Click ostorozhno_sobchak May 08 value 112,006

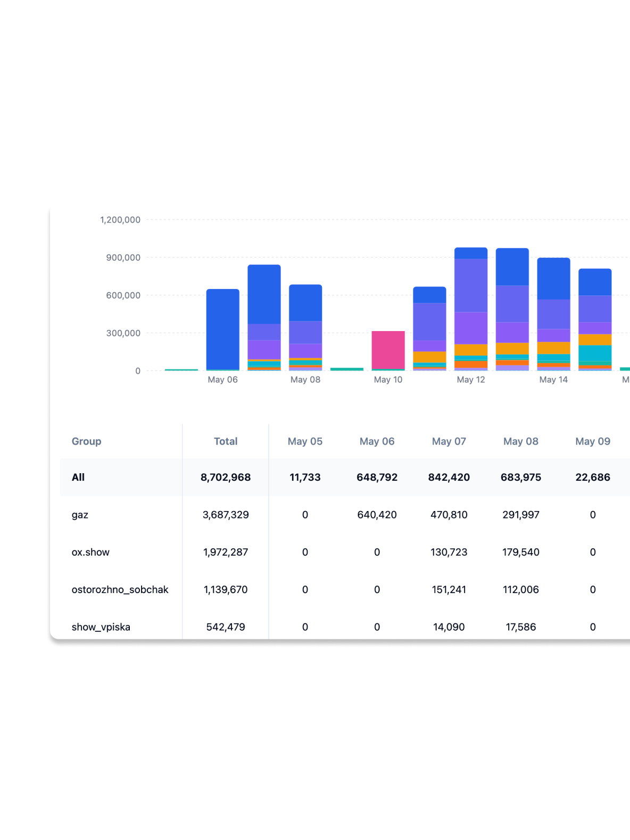[x=521, y=589]
